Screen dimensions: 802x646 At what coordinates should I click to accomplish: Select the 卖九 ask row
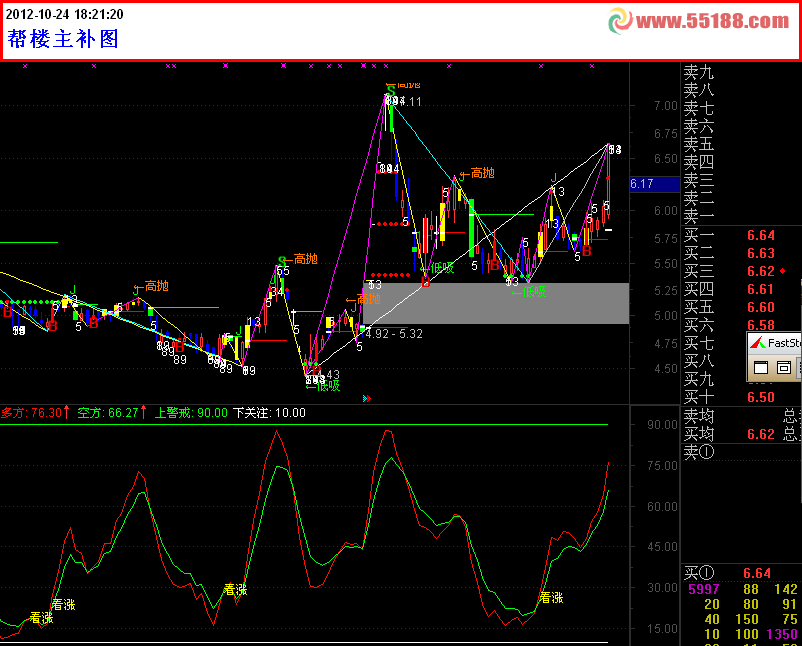(x=699, y=73)
